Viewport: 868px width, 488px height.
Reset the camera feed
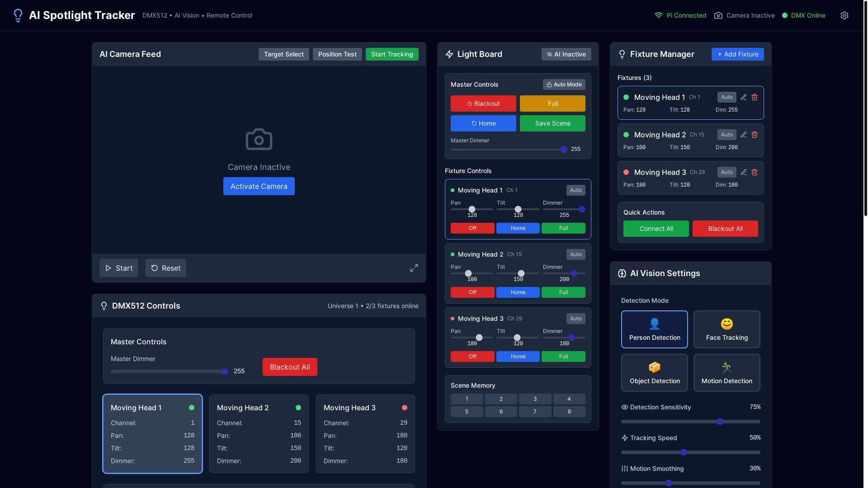coord(166,268)
